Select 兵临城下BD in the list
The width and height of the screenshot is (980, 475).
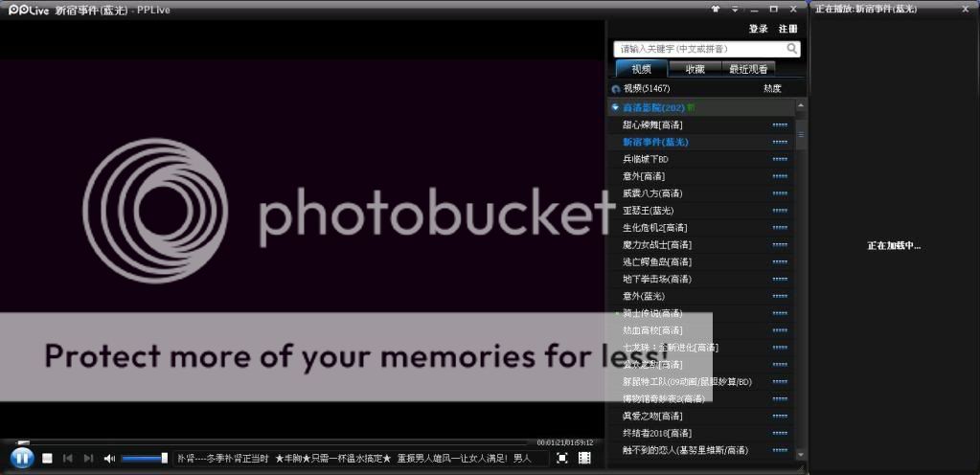click(645, 159)
